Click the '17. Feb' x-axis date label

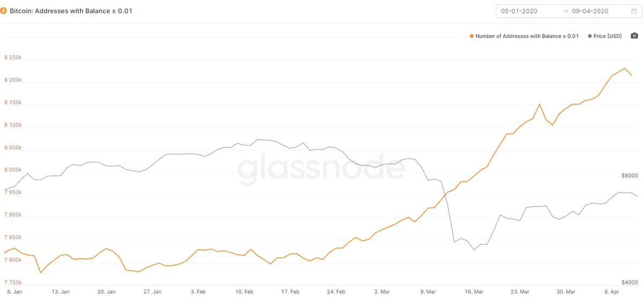coord(290,292)
